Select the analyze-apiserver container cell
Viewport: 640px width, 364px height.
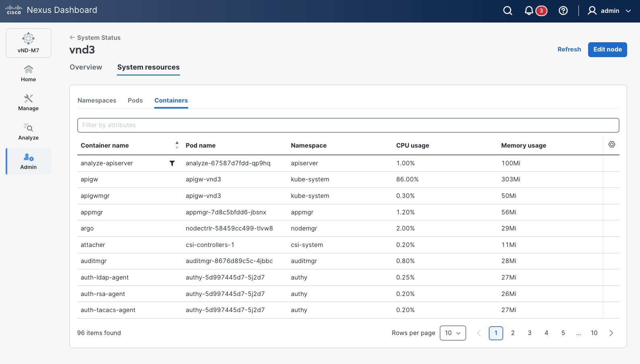click(107, 163)
